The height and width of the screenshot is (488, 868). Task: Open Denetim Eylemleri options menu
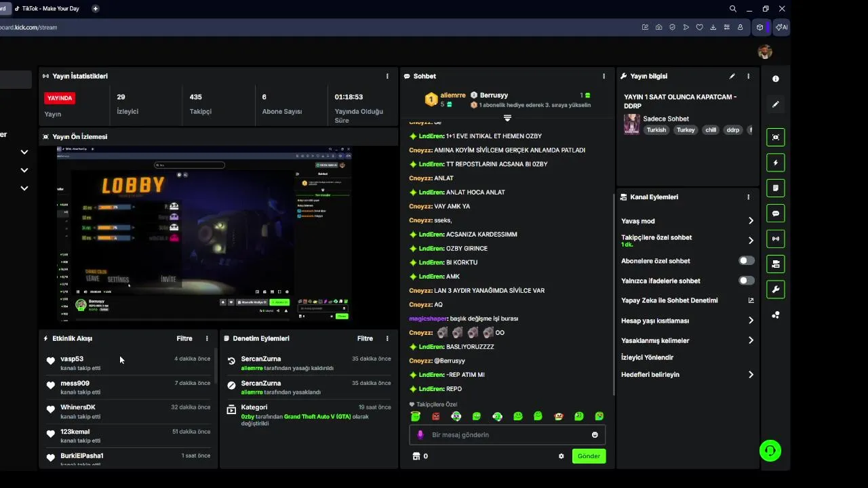(388, 338)
